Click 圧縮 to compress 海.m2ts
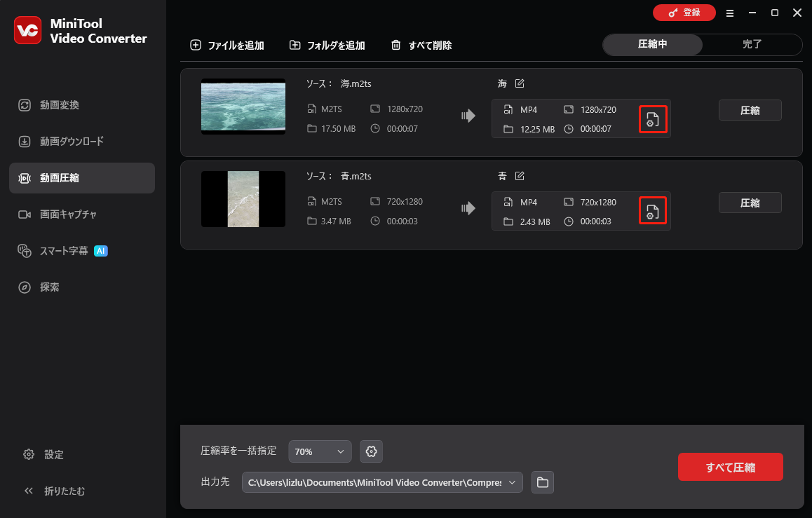 click(750, 110)
